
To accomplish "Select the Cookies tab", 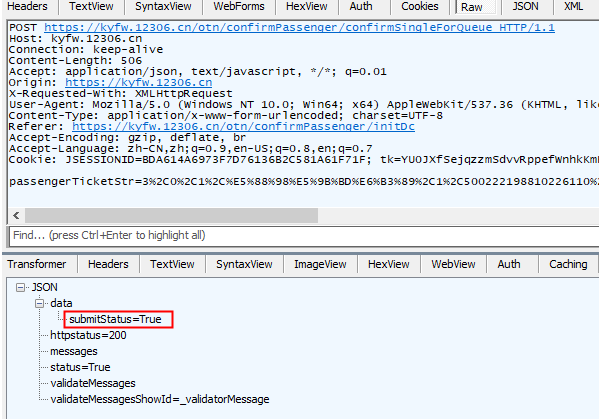I will [420, 6].
